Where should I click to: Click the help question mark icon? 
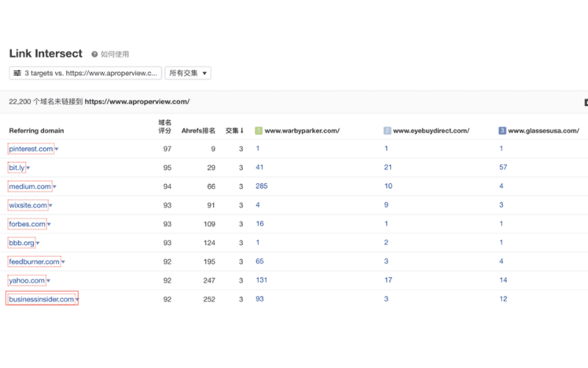(x=95, y=54)
